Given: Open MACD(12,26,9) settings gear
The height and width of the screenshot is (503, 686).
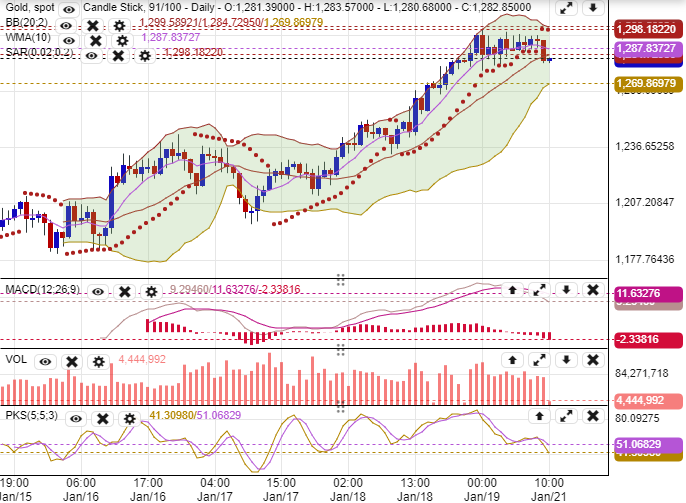Looking at the screenshot, I should coord(151,292).
